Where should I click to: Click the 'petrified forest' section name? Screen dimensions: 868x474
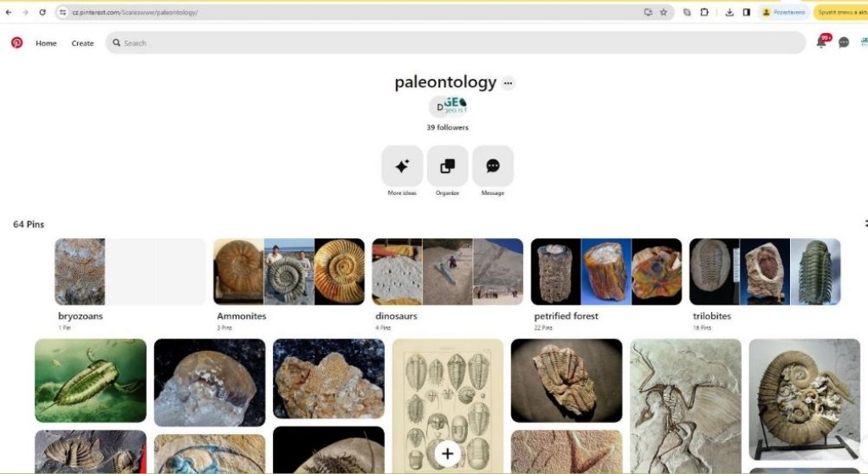[566, 316]
